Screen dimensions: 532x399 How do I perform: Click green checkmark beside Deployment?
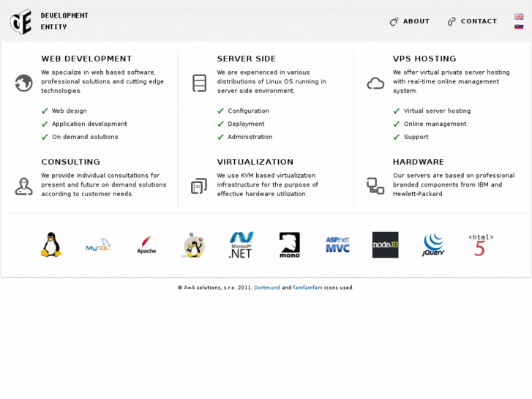(x=220, y=124)
